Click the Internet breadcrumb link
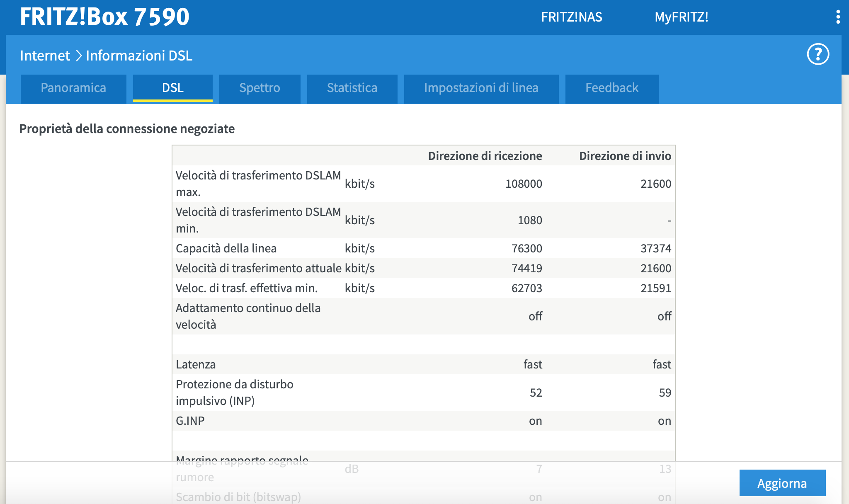Viewport: 849px width, 504px height. point(45,56)
